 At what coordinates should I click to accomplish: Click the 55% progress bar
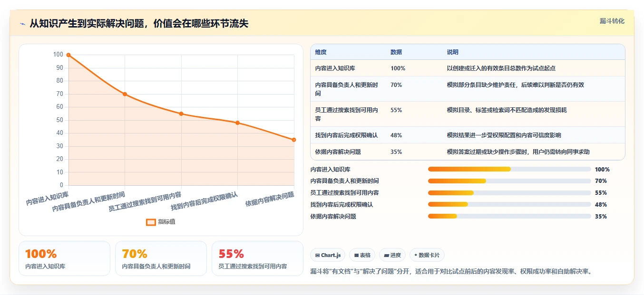click(509, 192)
